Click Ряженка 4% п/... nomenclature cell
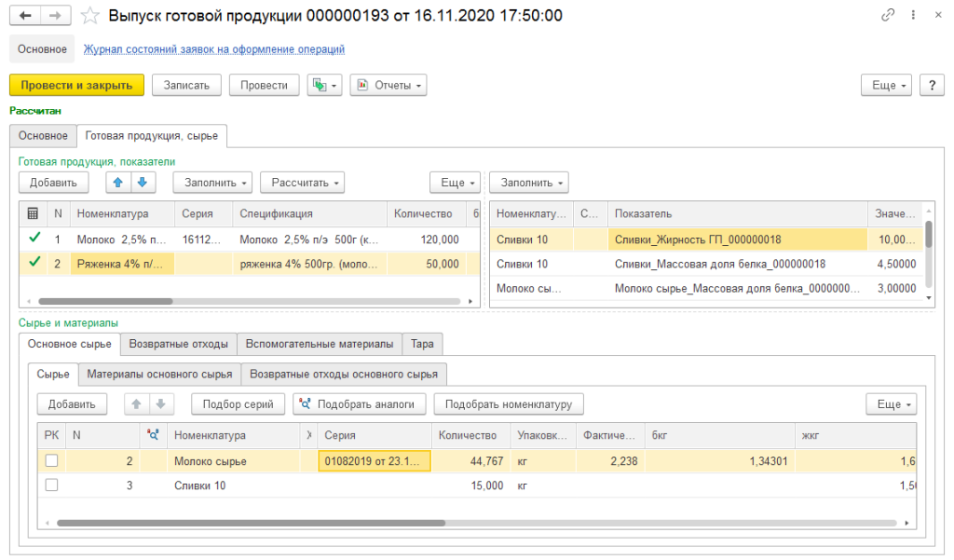 click(122, 264)
